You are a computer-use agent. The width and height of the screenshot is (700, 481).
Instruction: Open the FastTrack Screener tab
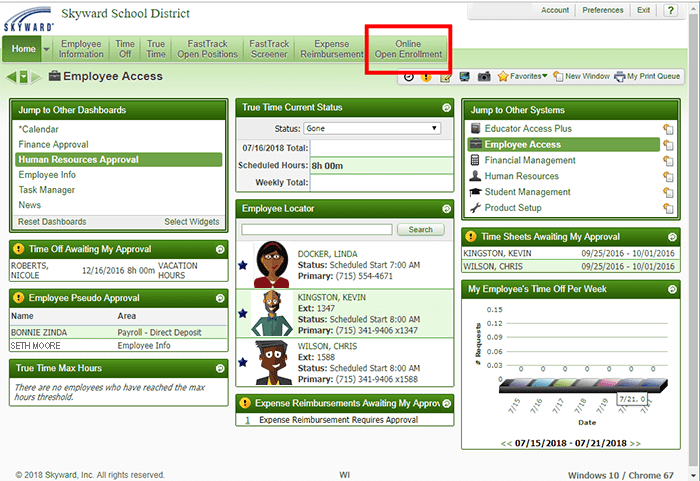(x=269, y=49)
